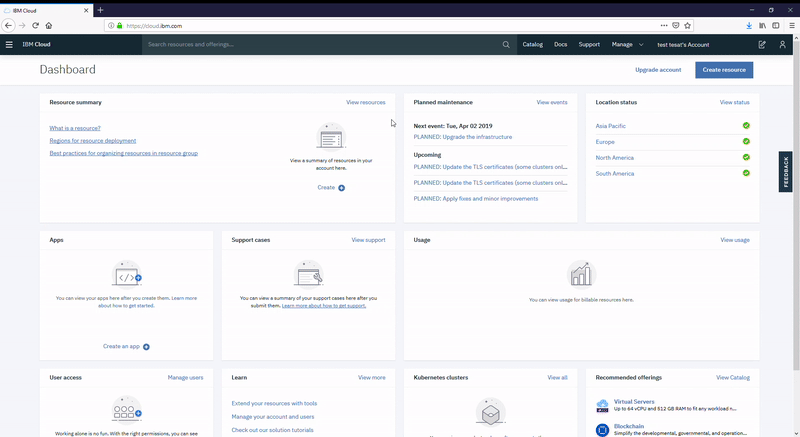Open test tesat's Account switcher
Image resolution: width=800 pixels, height=437 pixels.
click(683, 44)
